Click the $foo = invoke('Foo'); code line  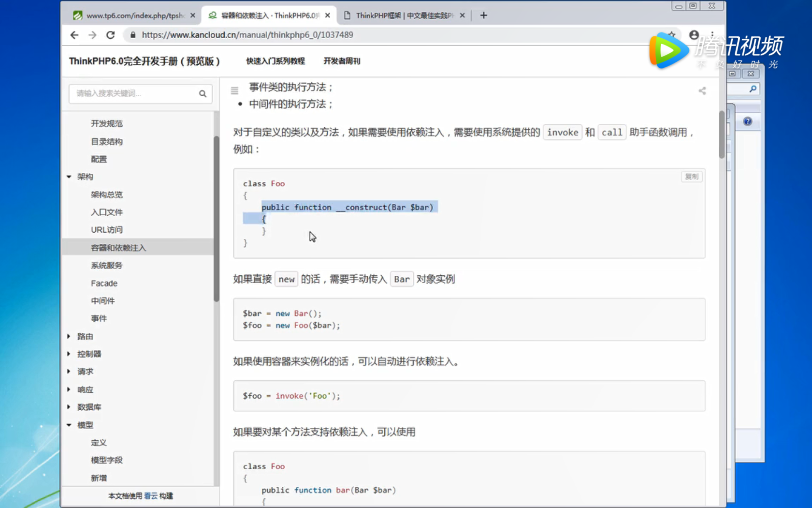pos(291,396)
